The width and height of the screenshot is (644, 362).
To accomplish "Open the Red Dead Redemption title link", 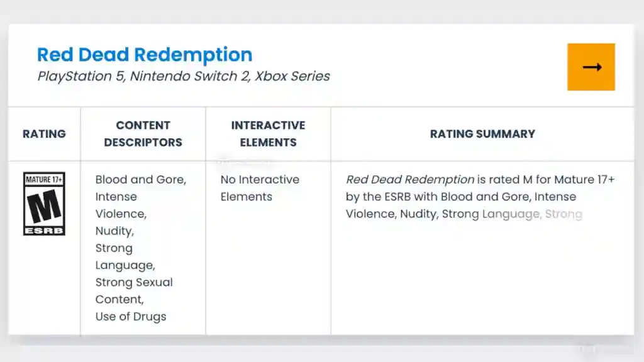I will pos(144,55).
